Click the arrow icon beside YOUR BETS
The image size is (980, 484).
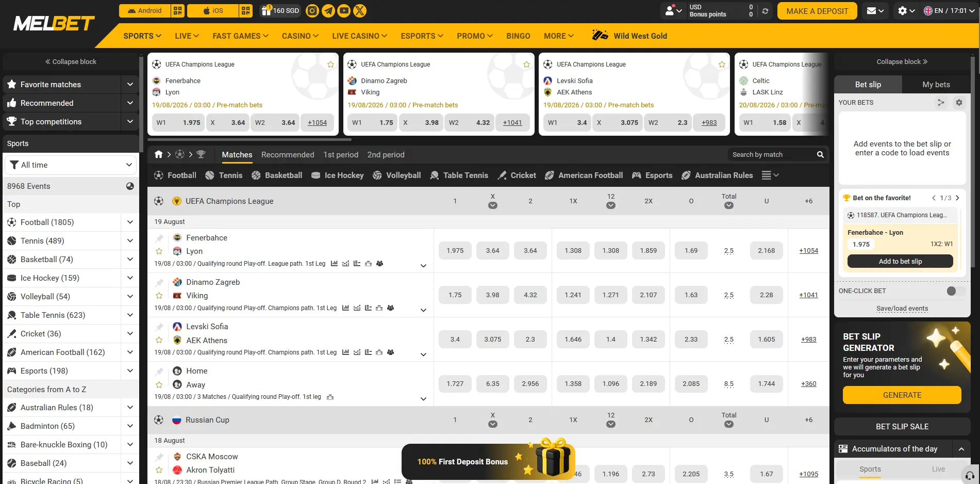click(x=941, y=103)
